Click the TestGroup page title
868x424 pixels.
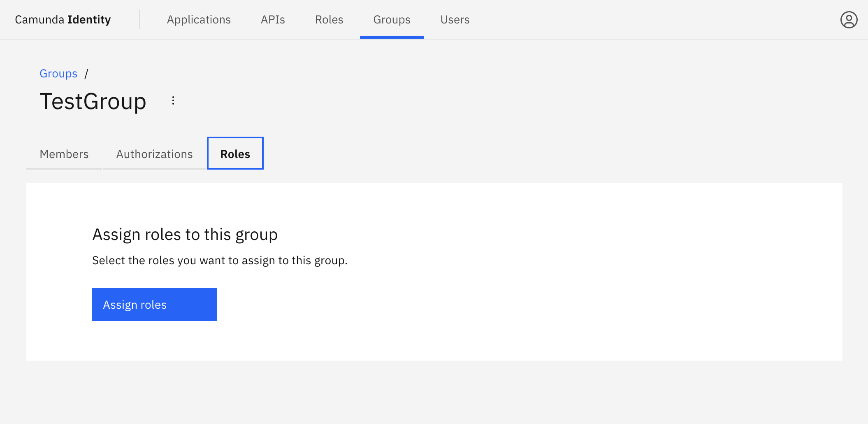pos(93,101)
